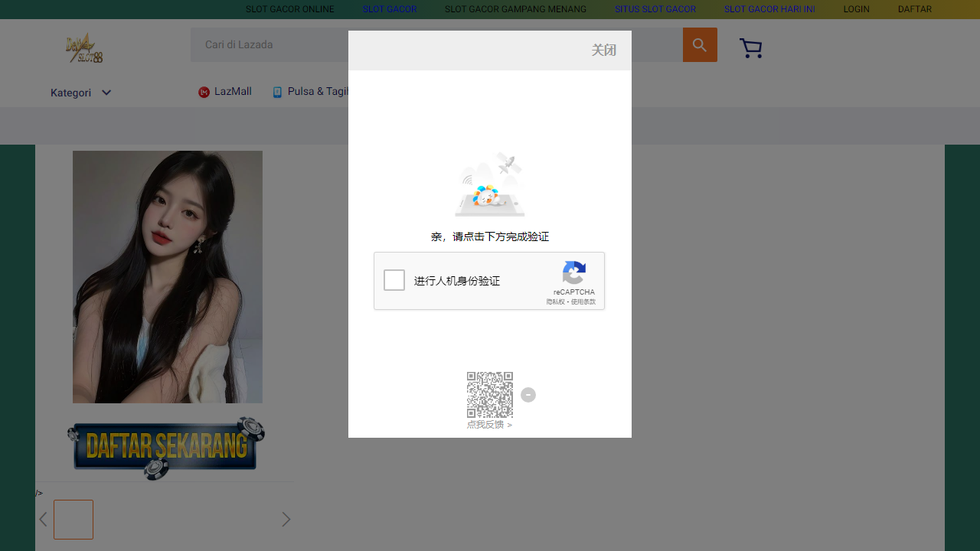Click the Cari di Lazada search field
This screenshot has height=551, width=980.
268,44
